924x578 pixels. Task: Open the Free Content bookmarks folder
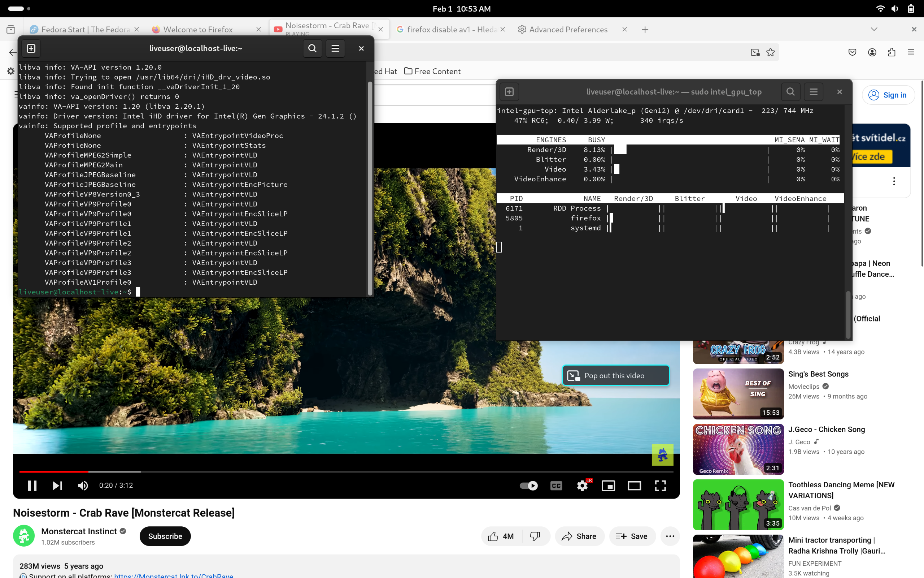433,71
